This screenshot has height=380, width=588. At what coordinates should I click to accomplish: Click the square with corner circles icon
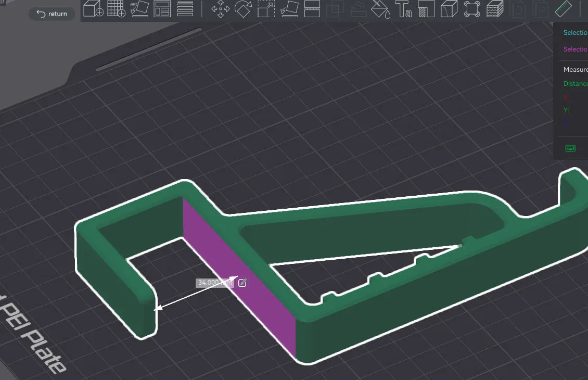pyautogui.click(x=472, y=9)
